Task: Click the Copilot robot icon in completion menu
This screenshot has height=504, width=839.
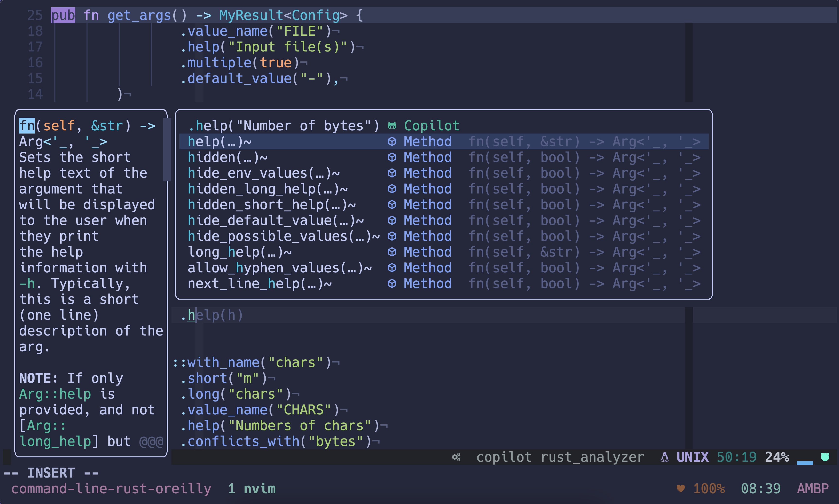Action: pos(392,126)
